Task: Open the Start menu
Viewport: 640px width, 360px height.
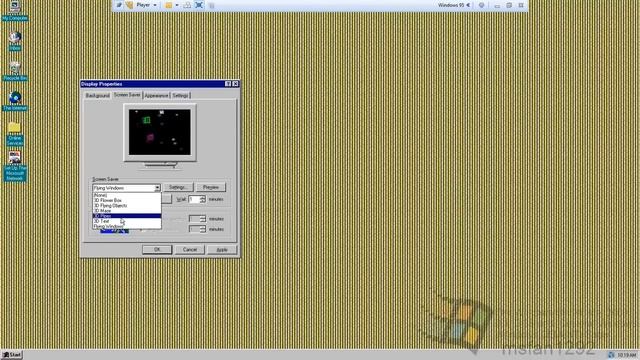Action: pyautogui.click(x=12, y=355)
